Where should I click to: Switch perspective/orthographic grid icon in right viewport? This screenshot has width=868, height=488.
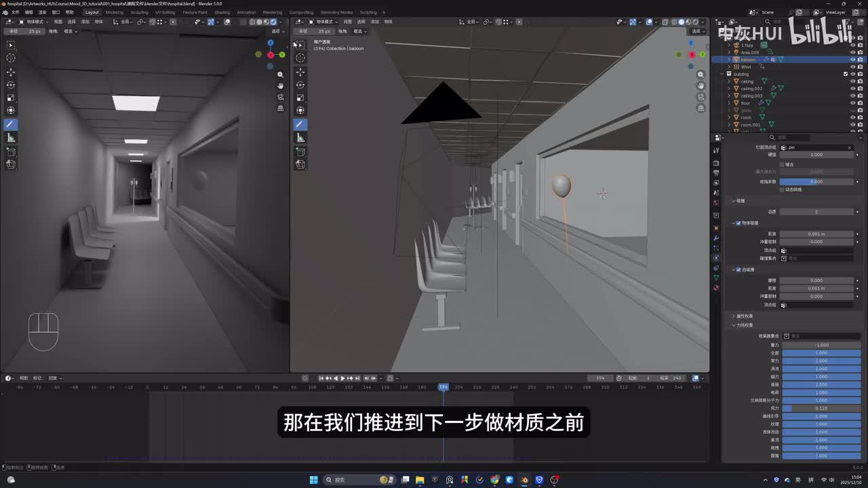point(701,108)
